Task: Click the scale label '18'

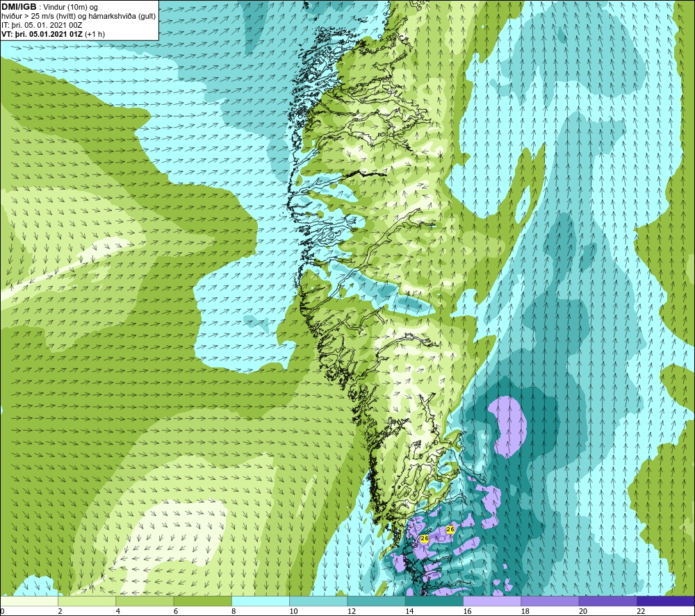Action: (x=525, y=611)
